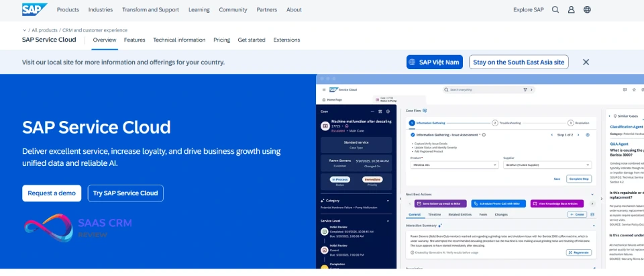Screen dimensions: 644x276
Task: Open the Community menu item
Action: [233, 10]
